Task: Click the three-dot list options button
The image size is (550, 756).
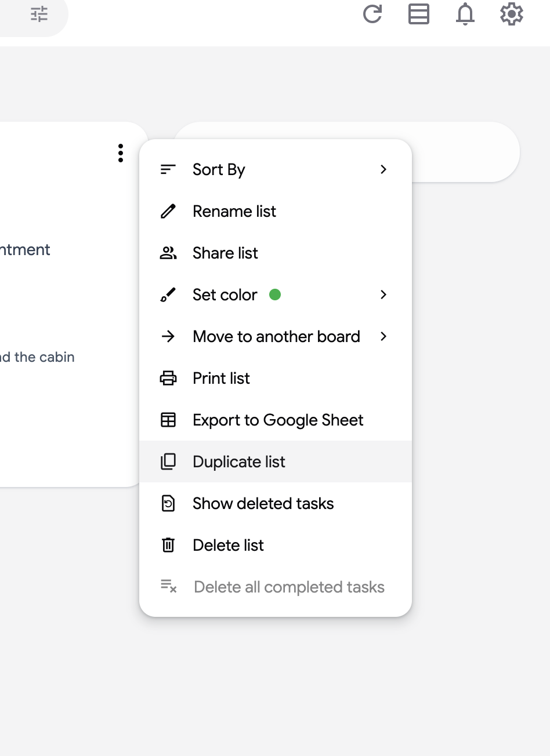Action: (121, 153)
